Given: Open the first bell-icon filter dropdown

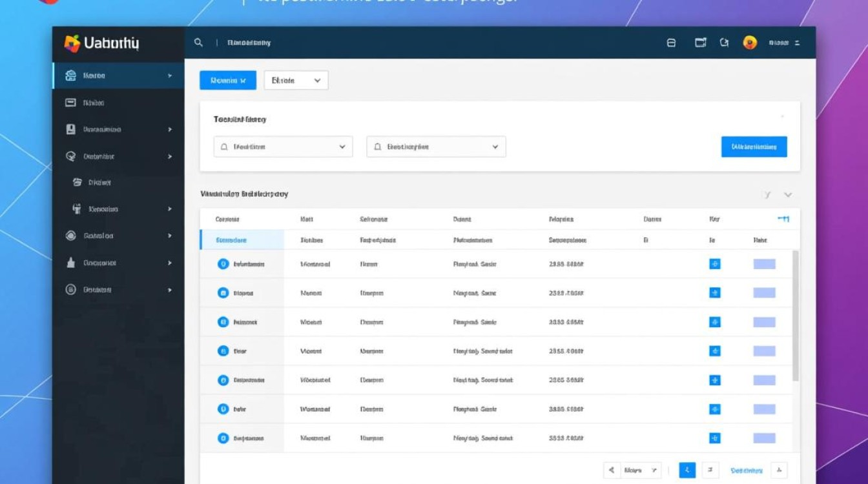Looking at the screenshot, I should (283, 146).
